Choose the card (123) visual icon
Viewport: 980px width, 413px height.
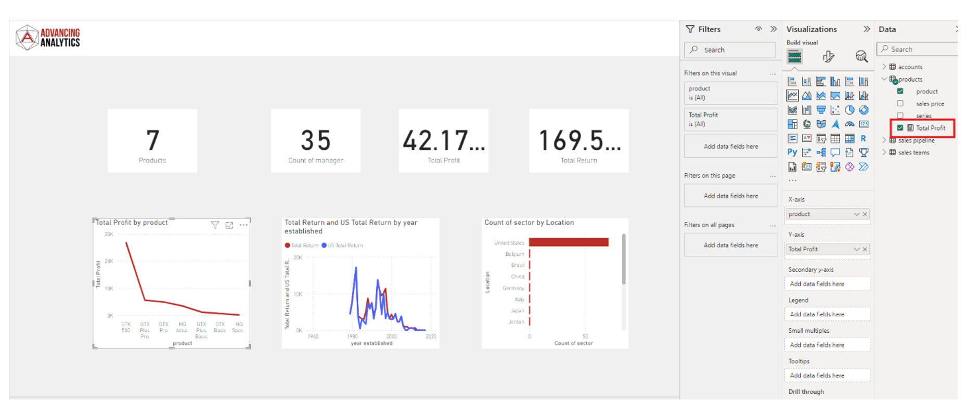click(864, 124)
